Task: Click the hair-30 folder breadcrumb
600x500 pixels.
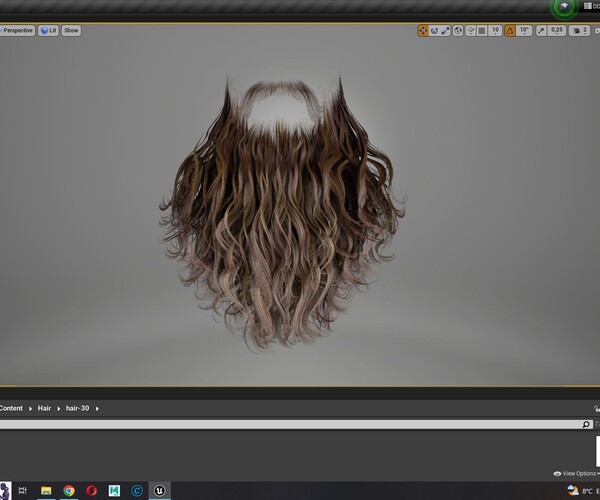Action: (77, 408)
